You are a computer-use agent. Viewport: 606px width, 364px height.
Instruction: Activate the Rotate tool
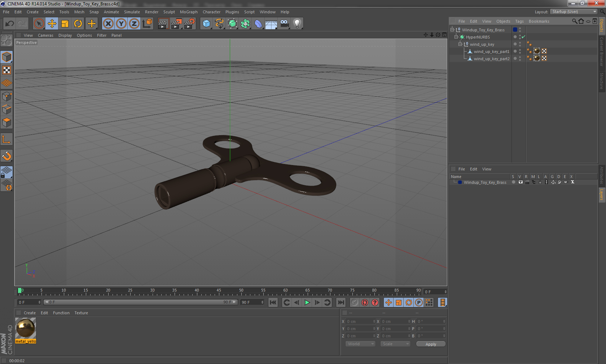point(78,24)
